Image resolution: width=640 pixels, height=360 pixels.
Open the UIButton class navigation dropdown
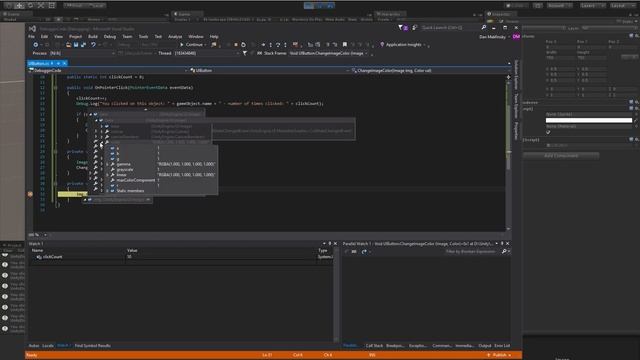(269, 71)
